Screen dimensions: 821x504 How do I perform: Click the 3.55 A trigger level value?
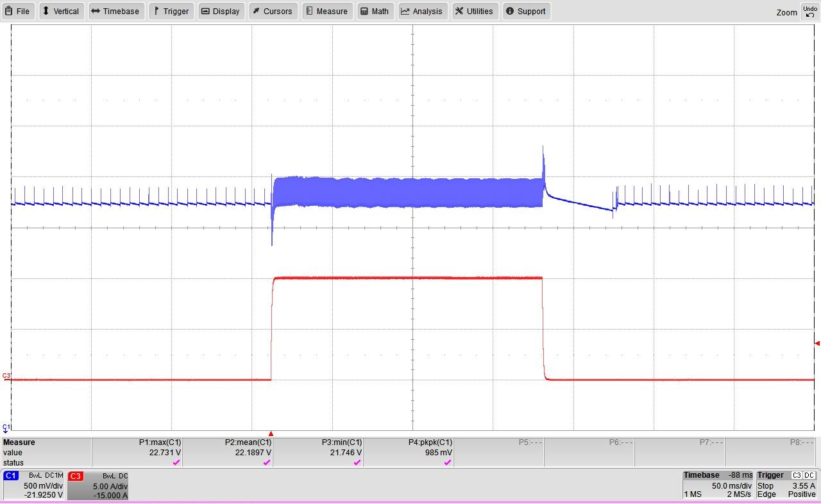click(804, 486)
